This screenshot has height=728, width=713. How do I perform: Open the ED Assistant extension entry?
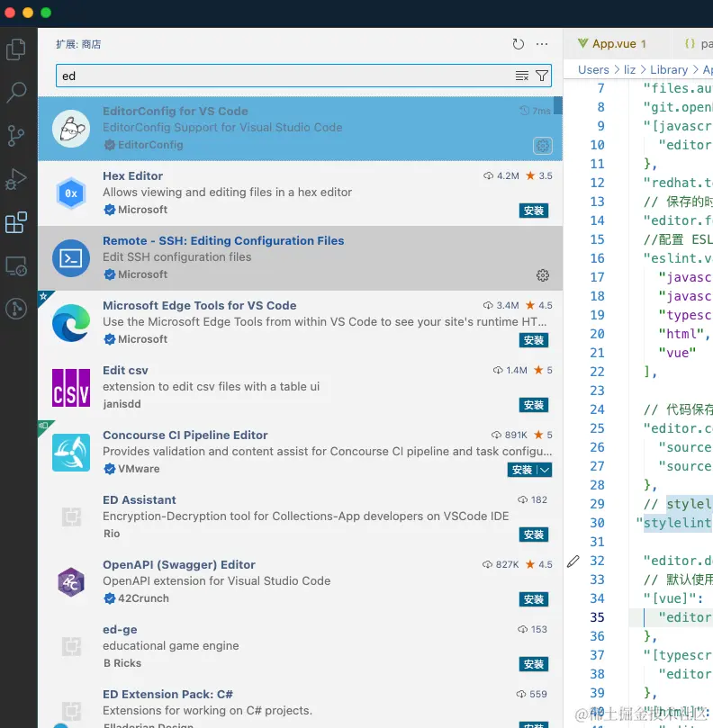coord(300,517)
